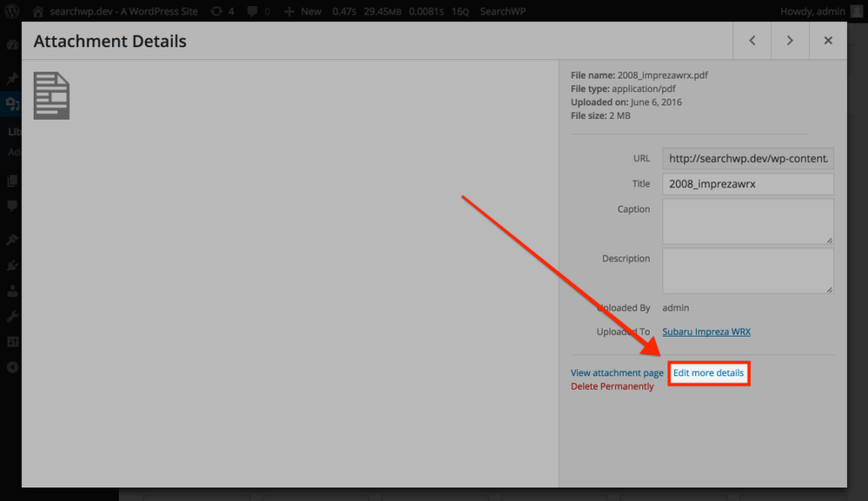Open the comments bubble in admin bar
The image size is (868, 501).
click(259, 12)
